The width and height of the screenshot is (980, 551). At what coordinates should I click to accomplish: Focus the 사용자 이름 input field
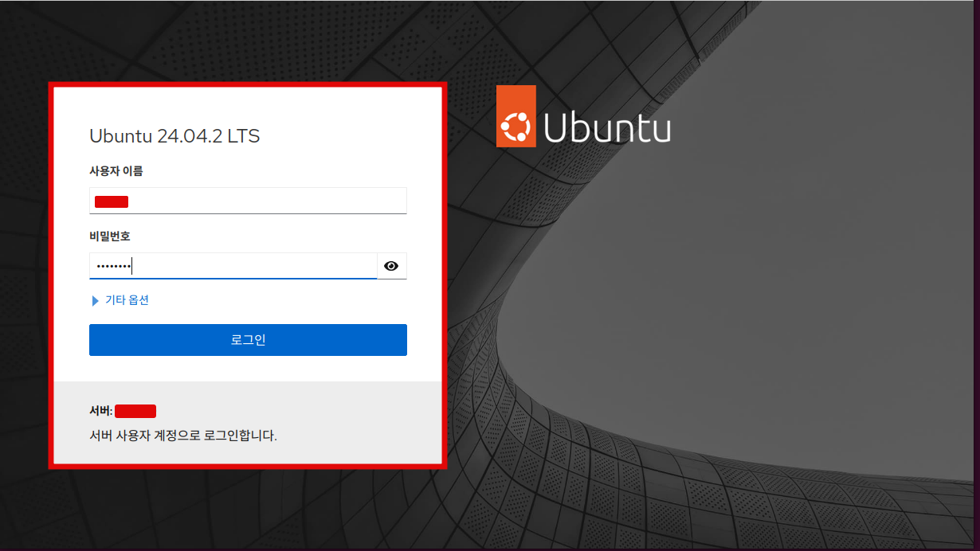click(x=248, y=201)
